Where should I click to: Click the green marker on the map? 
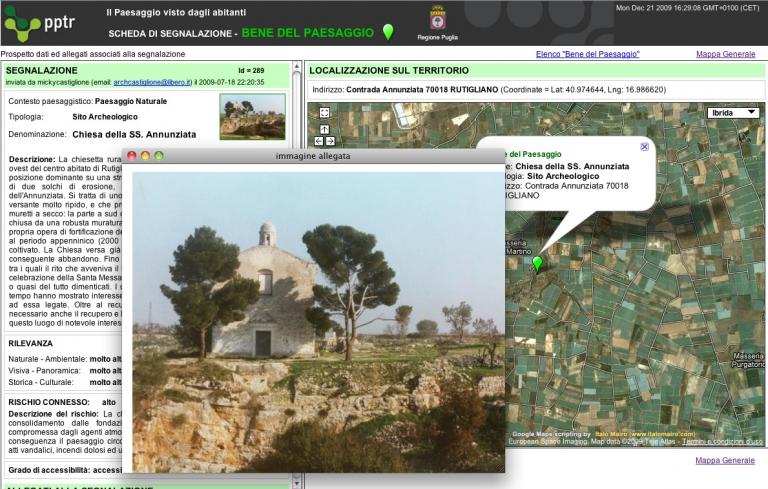[x=537, y=264]
